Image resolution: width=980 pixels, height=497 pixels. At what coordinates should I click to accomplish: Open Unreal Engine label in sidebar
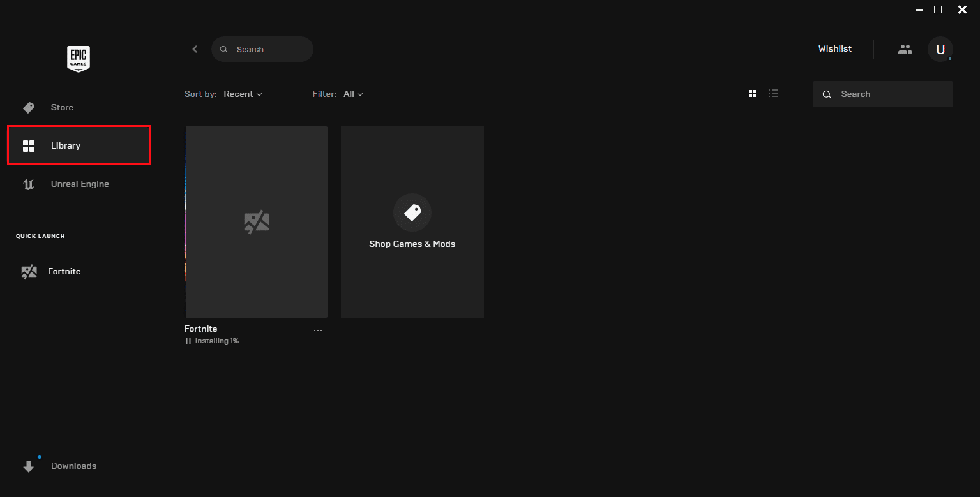click(x=80, y=184)
